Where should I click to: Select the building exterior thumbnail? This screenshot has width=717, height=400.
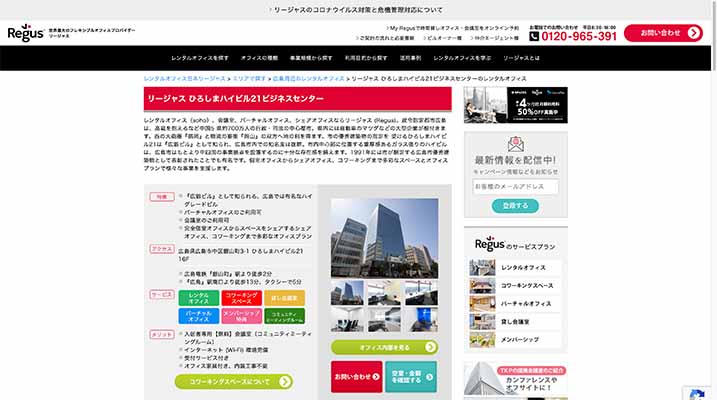point(348,293)
